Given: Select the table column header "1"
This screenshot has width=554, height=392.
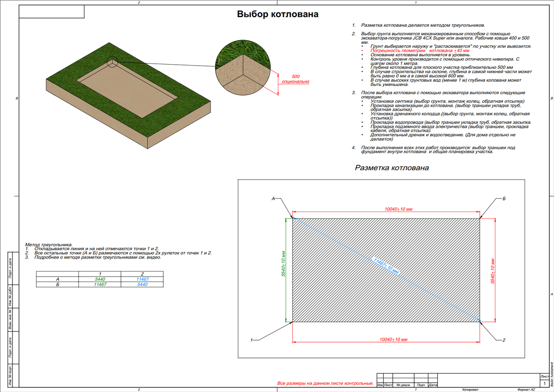Looking at the screenshot, I should tap(100, 274).
